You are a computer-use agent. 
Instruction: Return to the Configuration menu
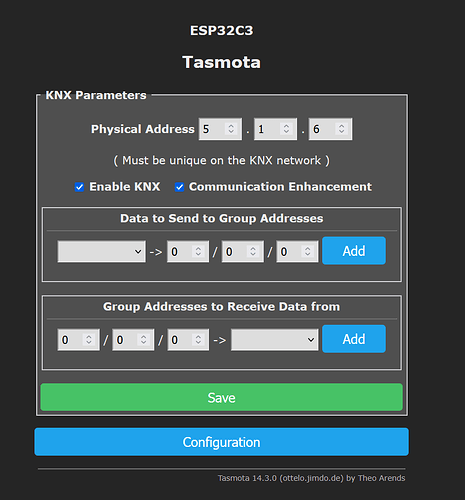coord(222,442)
